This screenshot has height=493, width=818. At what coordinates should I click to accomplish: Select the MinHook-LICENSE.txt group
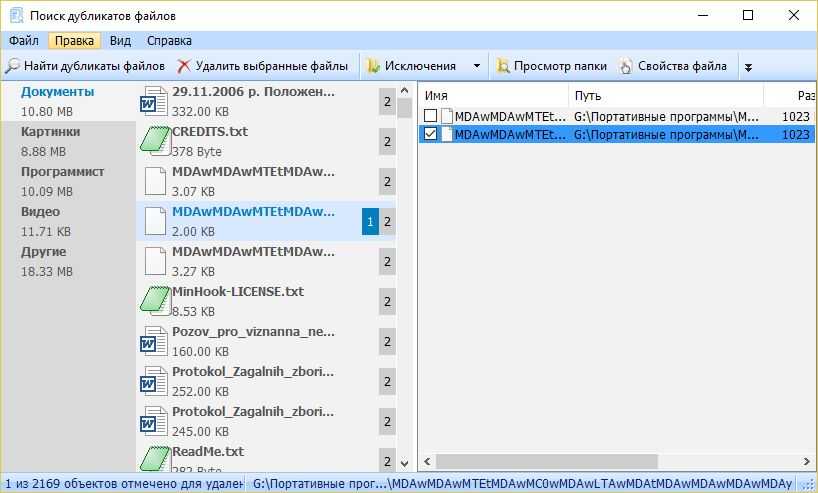pos(266,302)
